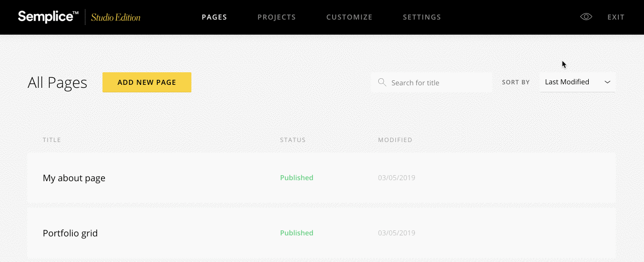644x262 pixels.
Task: Go to the Settings tab
Action: pyautogui.click(x=421, y=17)
